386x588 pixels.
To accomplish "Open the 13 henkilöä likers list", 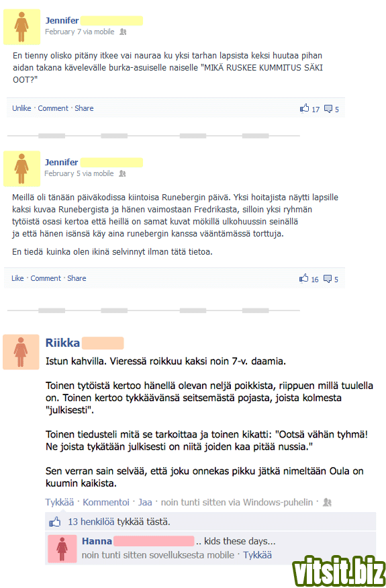I will point(91,521).
